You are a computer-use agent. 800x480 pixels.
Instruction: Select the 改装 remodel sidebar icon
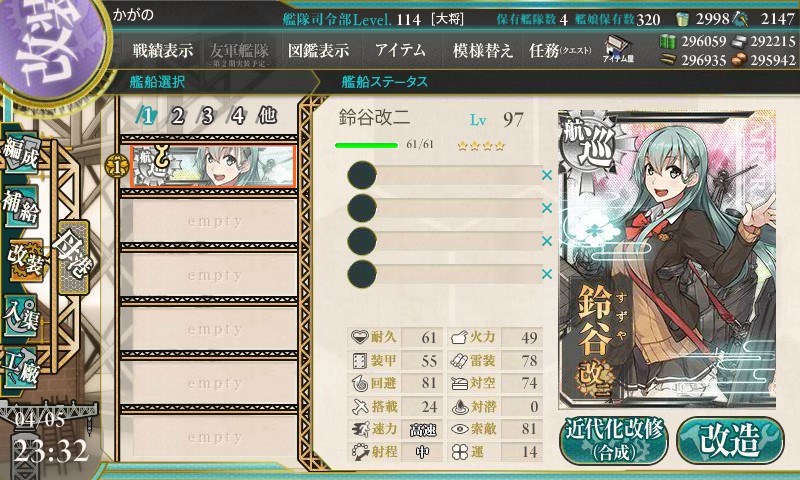(24, 259)
